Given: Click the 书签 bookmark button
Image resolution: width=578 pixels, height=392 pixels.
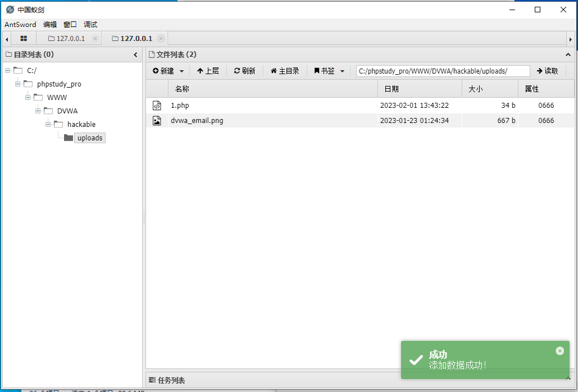Looking at the screenshot, I should pyautogui.click(x=325, y=71).
